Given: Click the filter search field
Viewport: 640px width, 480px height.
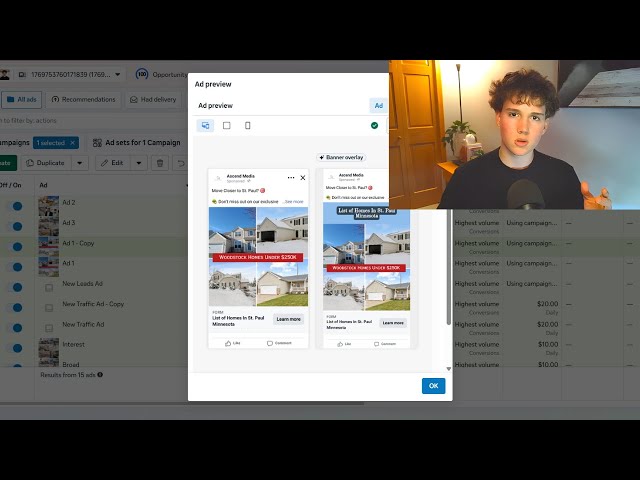Looking at the screenshot, I should click(x=94, y=121).
